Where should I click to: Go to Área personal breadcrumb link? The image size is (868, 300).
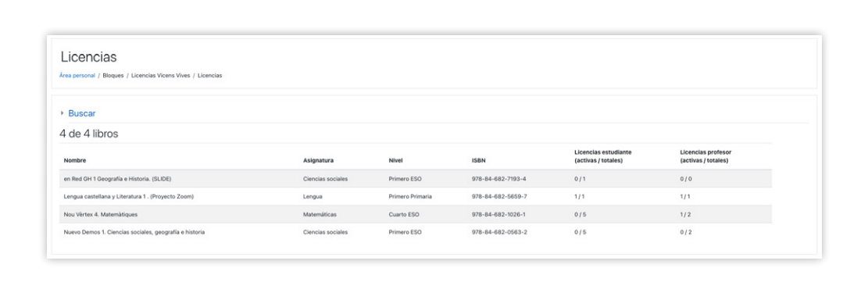[x=77, y=75]
